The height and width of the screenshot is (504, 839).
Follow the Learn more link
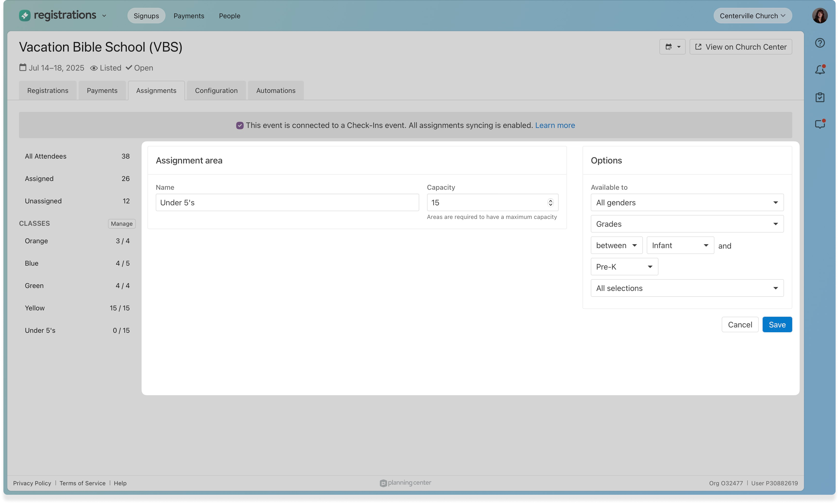(x=555, y=125)
